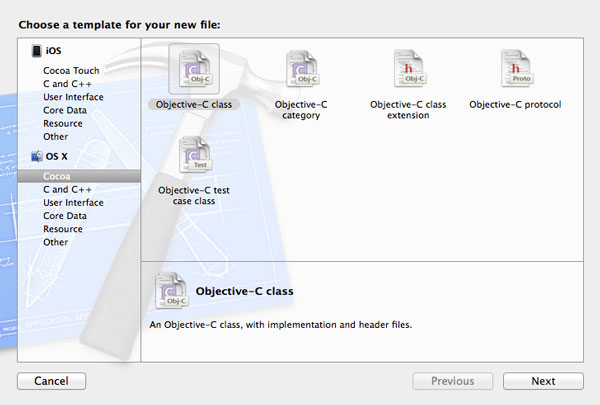Proceed with the Next button
The image size is (600, 405).
click(543, 381)
